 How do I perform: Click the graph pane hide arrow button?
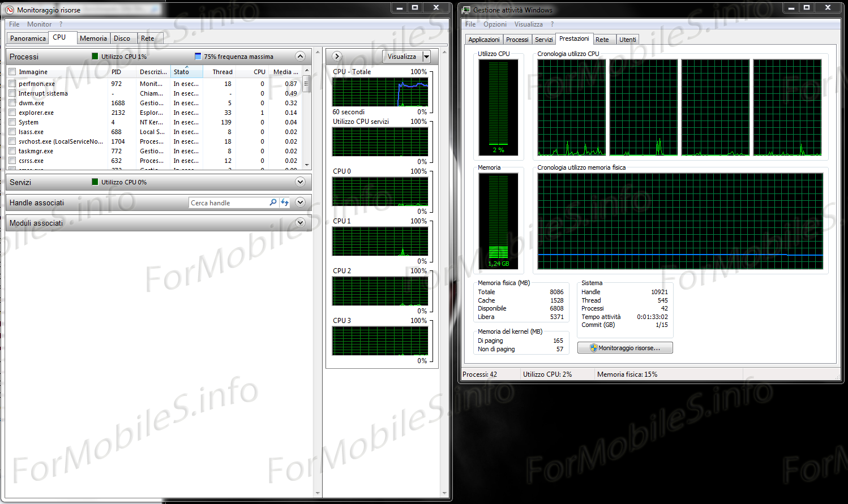point(337,56)
